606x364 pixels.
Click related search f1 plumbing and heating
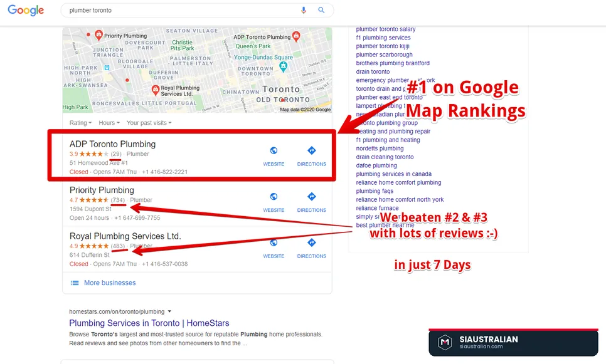pos(388,140)
